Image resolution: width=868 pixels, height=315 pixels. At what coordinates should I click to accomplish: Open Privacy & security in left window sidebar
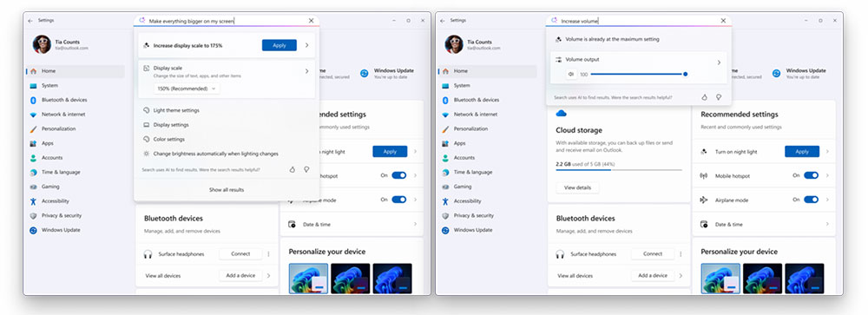point(76,215)
